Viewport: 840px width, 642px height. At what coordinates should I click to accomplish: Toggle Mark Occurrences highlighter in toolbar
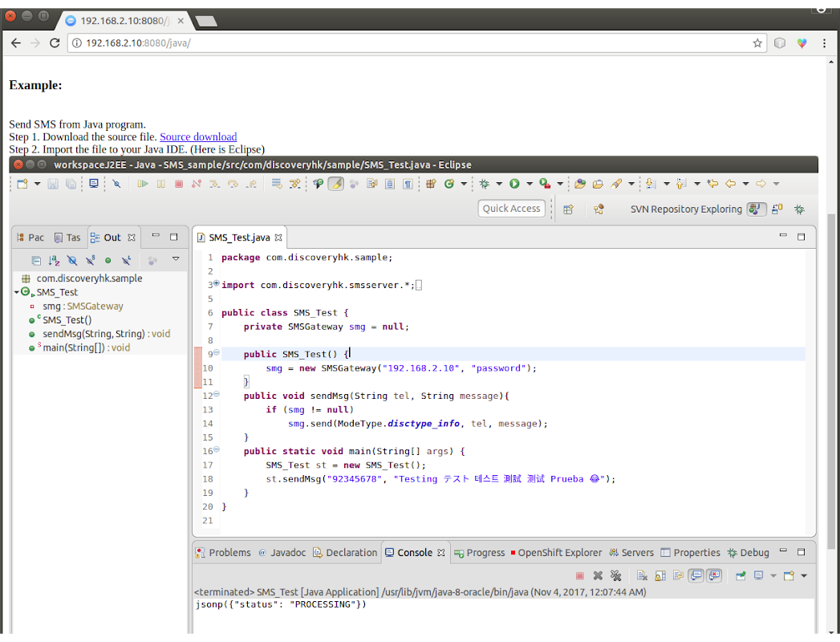[335, 184]
